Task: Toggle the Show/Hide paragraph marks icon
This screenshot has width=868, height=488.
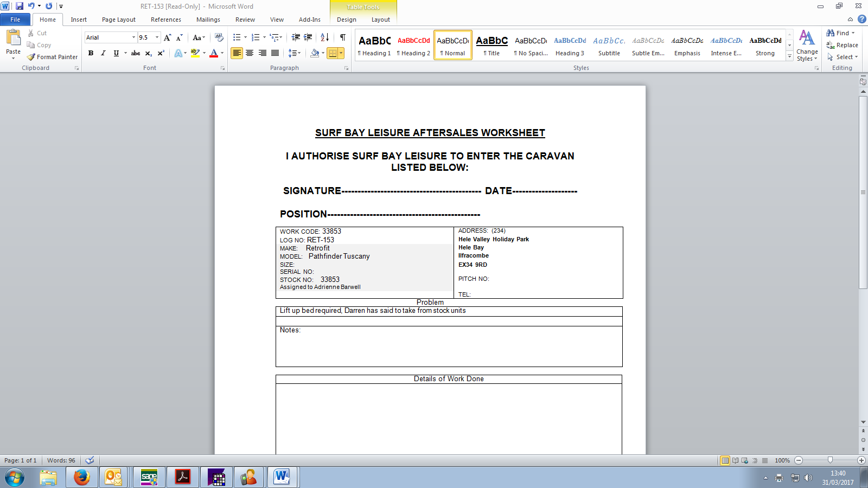Action: coord(343,37)
